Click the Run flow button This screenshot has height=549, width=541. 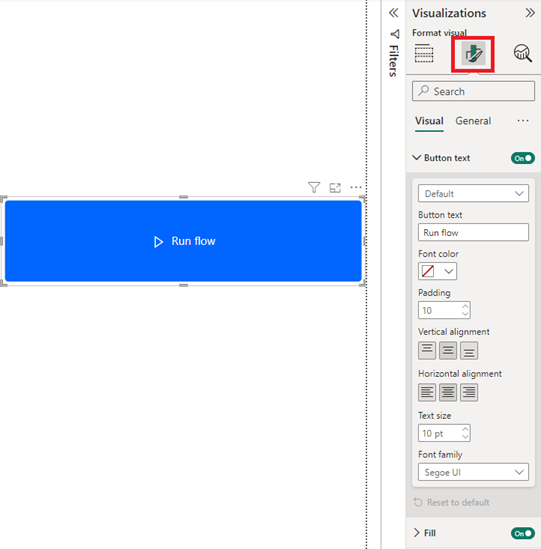coord(183,241)
